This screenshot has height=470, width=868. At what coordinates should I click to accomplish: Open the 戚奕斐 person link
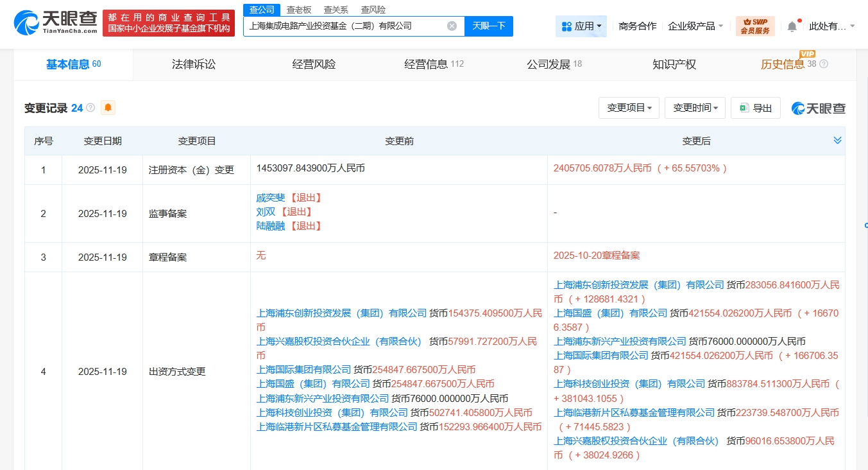(x=270, y=198)
